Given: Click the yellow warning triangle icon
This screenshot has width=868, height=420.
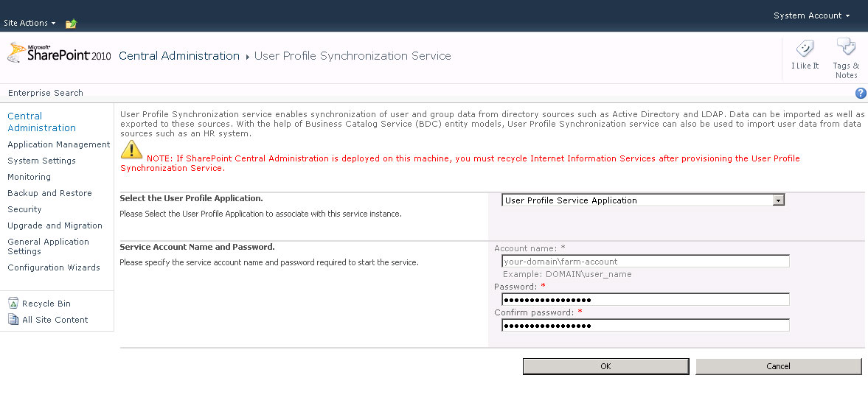Looking at the screenshot, I should (132, 150).
